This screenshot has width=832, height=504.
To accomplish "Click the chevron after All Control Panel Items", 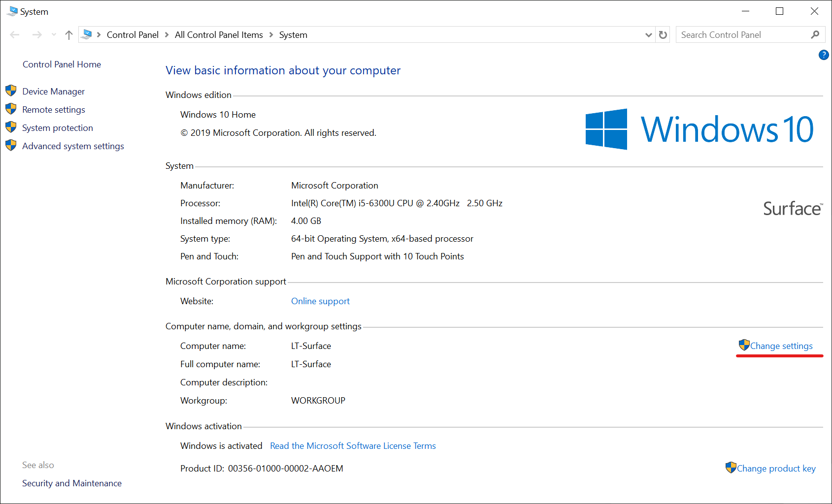I will (x=271, y=34).
